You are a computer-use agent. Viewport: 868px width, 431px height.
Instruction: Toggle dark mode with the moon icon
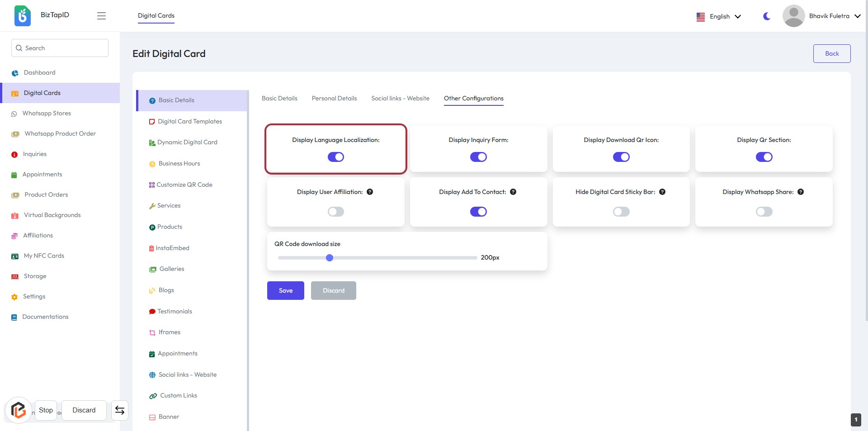click(766, 16)
